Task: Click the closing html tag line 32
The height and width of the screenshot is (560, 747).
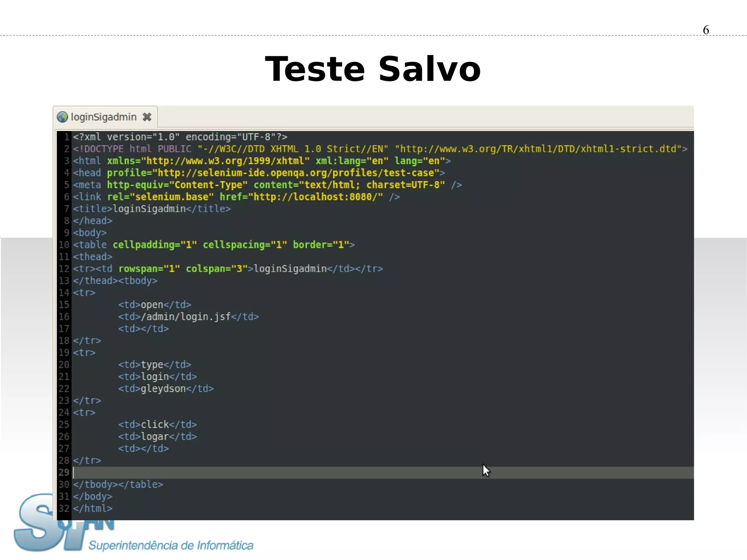Action: coord(93,509)
